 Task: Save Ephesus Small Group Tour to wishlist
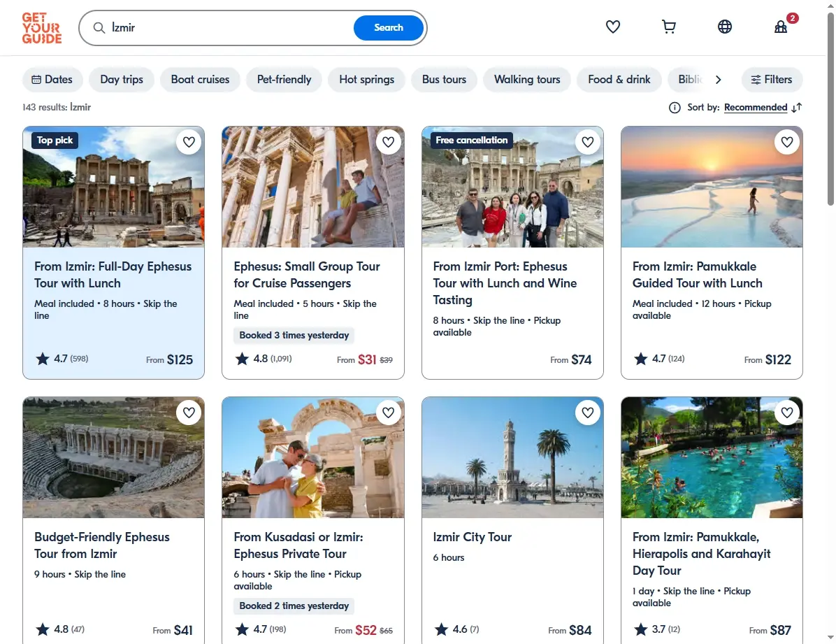pos(388,142)
